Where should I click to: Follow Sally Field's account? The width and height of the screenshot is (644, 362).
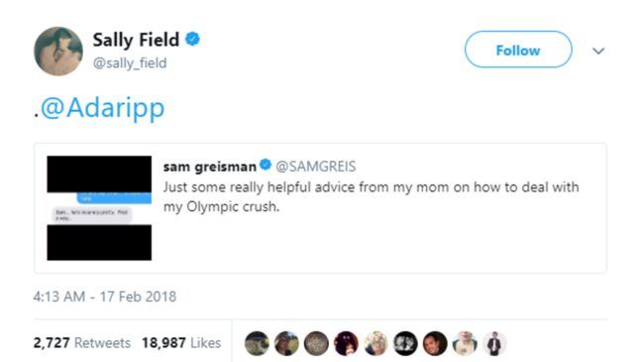tap(518, 50)
